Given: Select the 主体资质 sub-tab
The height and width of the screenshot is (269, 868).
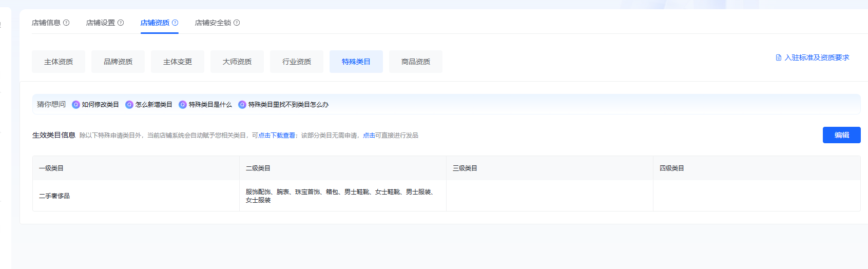Looking at the screenshot, I should tap(59, 62).
